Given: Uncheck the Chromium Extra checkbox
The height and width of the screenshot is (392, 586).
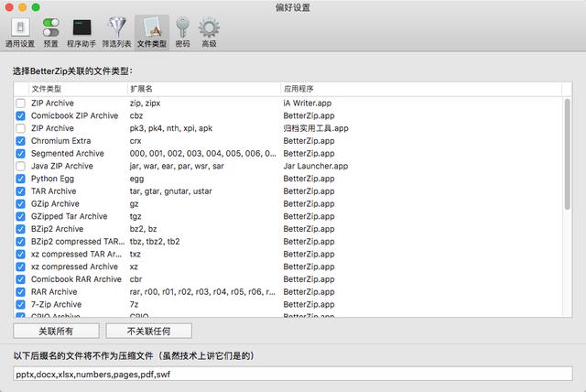Looking at the screenshot, I should (20, 141).
